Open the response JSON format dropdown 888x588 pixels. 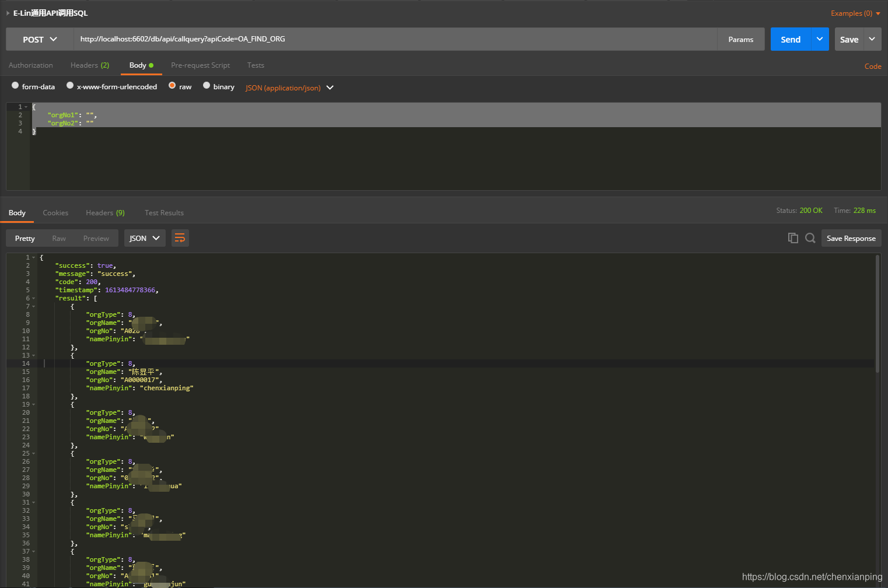tap(145, 238)
